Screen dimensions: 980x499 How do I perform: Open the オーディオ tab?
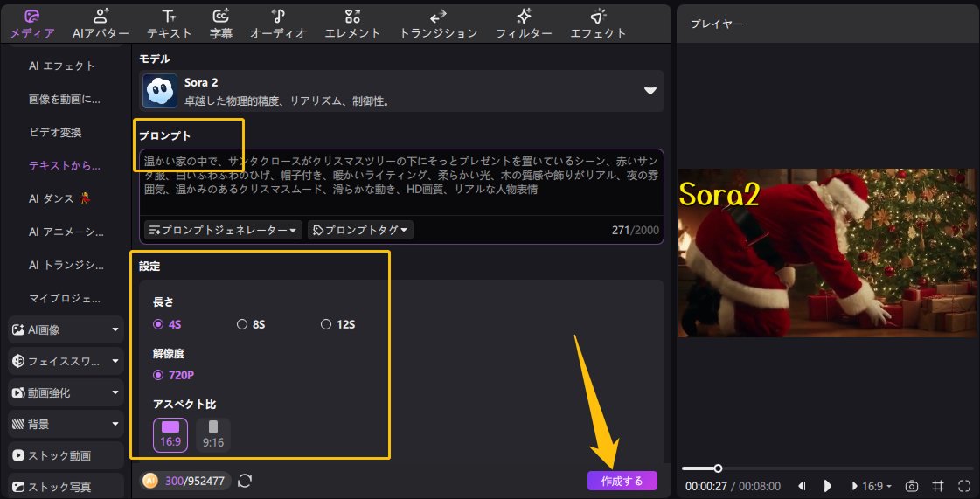[279, 24]
